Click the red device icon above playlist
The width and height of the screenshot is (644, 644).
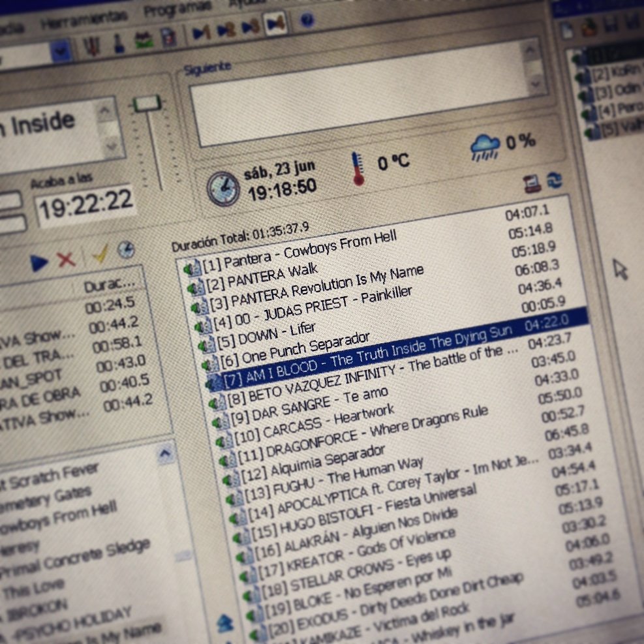532,183
